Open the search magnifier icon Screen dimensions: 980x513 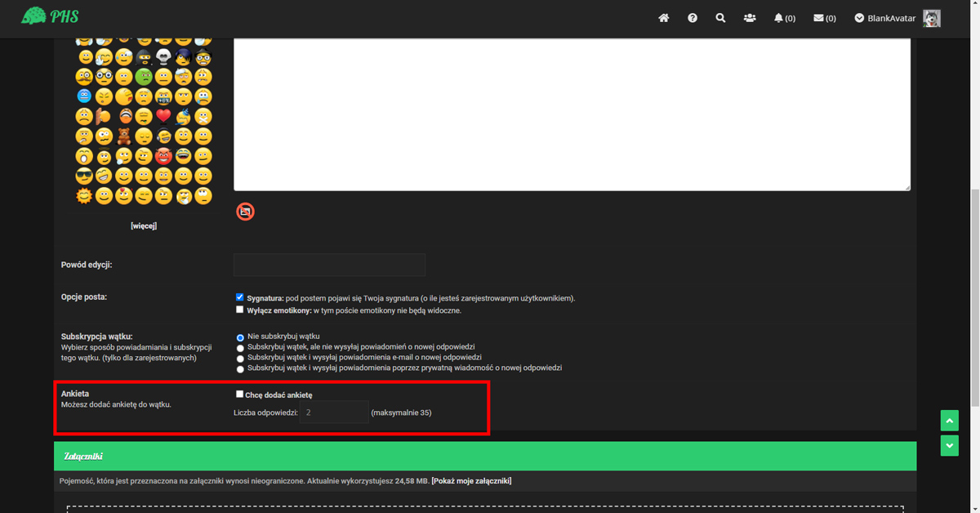[x=720, y=18]
